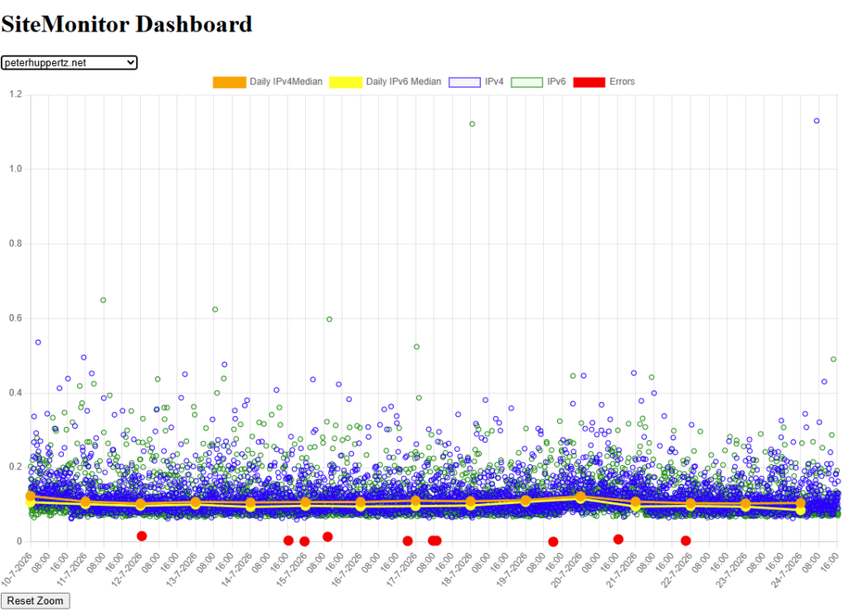Select the green outlier point above 1.0

click(472, 124)
